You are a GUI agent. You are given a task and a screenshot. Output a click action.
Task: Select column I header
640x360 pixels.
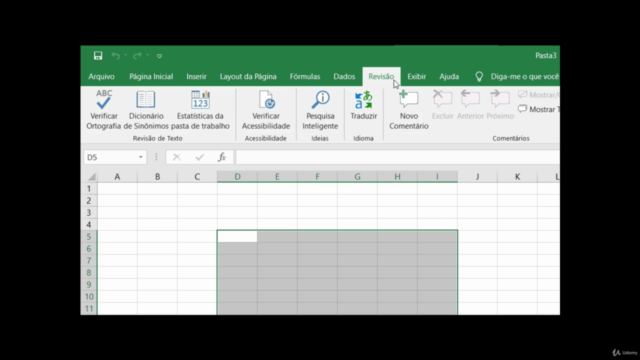[437, 177]
